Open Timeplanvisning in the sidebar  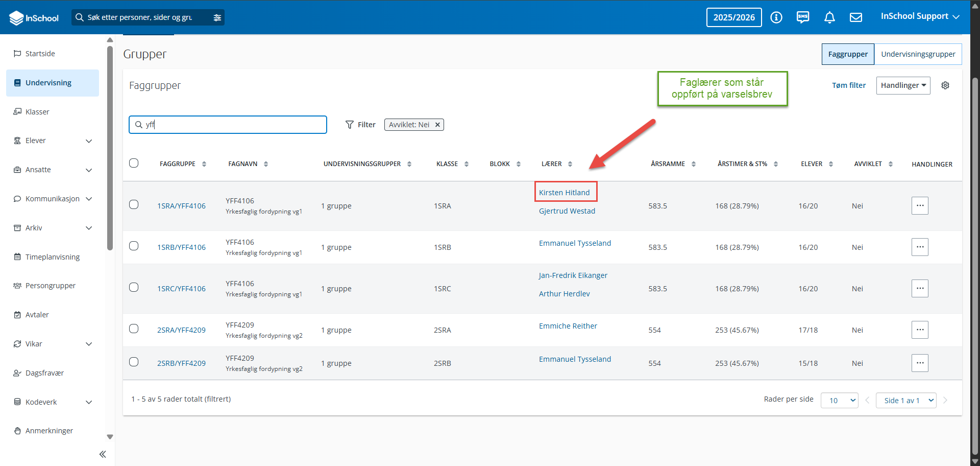pyautogui.click(x=53, y=257)
